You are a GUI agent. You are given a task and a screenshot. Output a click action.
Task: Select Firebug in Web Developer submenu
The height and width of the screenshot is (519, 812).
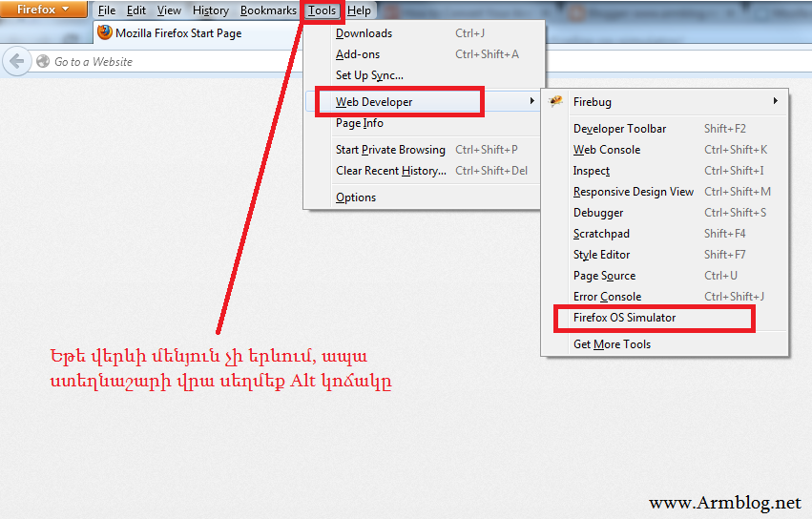tap(665, 101)
